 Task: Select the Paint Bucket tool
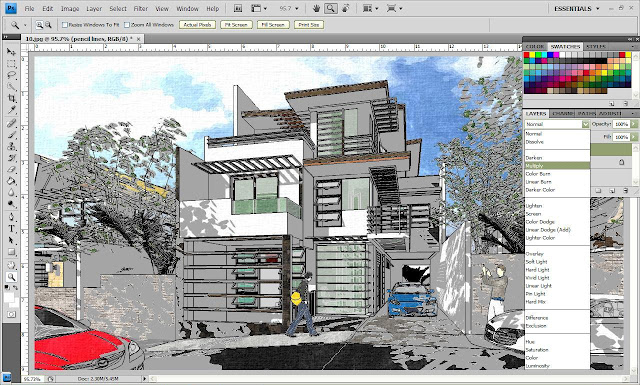pyautogui.click(x=11, y=181)
